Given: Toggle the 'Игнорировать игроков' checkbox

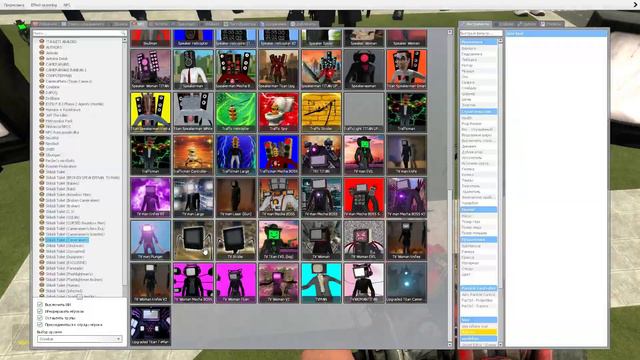Looking at the screenshot, I should click(40, 311).
